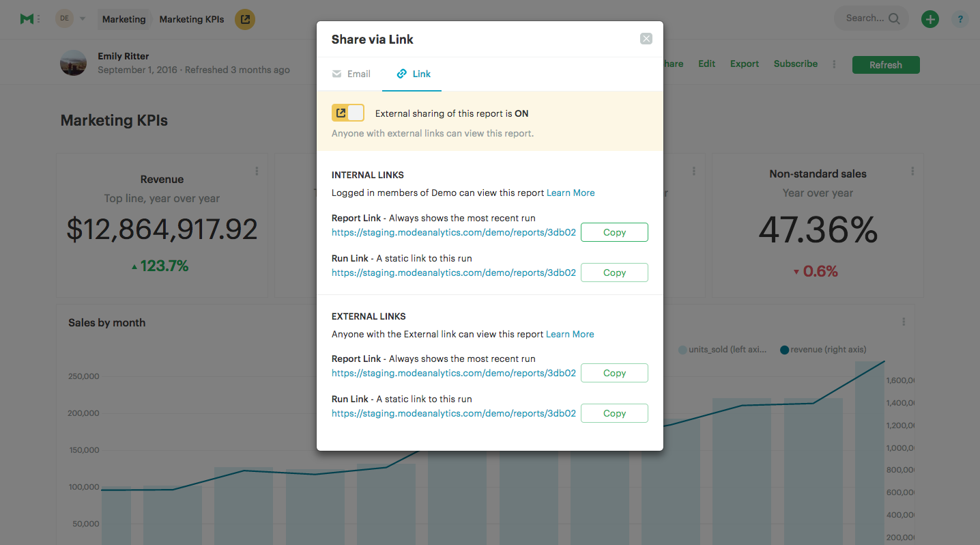980x545 pixels.
Task: Click the Sales by month title
Action: click(106, 322)
